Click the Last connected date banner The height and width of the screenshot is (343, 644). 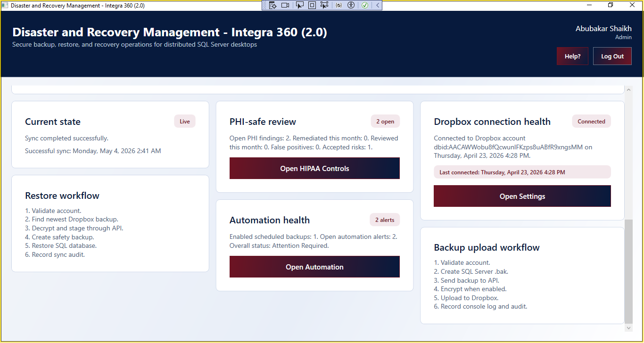click(522, 172)
